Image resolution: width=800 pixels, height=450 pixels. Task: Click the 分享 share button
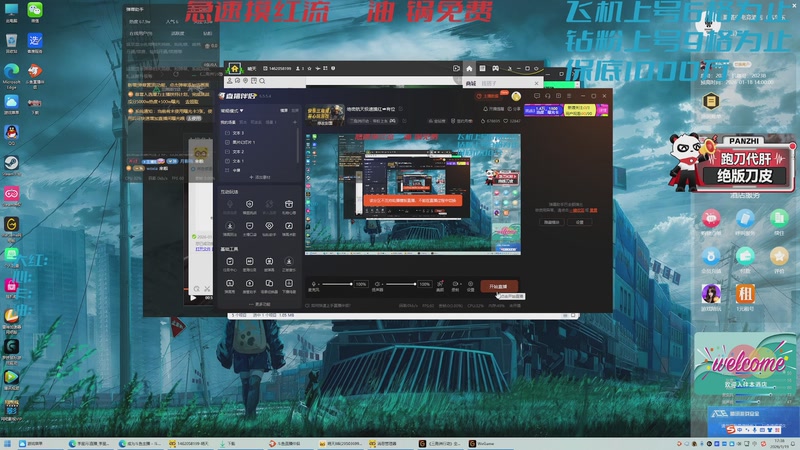pyautogui.click(x=515, y=109)
